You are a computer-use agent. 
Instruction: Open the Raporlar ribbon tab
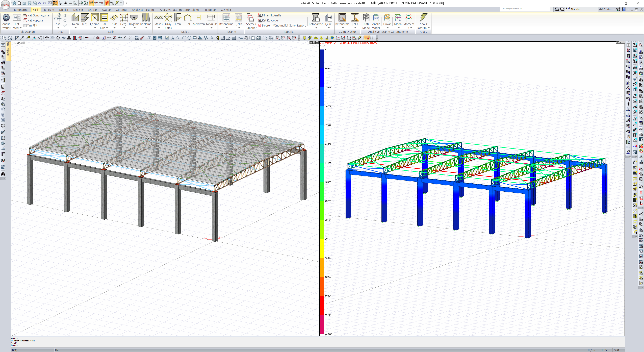210,10
